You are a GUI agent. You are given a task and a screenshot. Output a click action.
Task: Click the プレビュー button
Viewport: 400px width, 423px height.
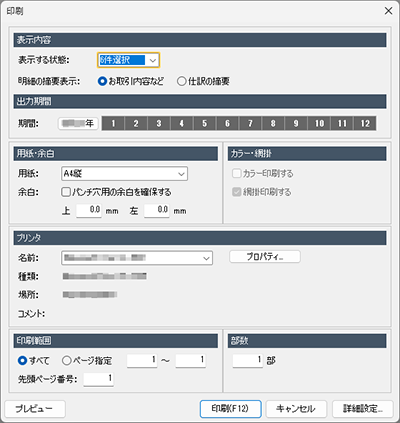tap(35, 409)
